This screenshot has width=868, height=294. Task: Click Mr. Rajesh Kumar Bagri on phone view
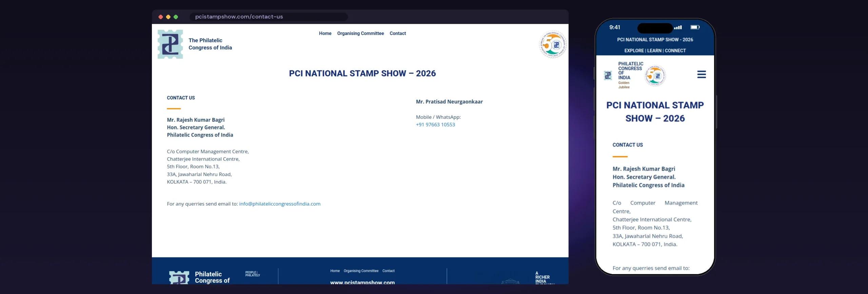[x=644, y=169]
